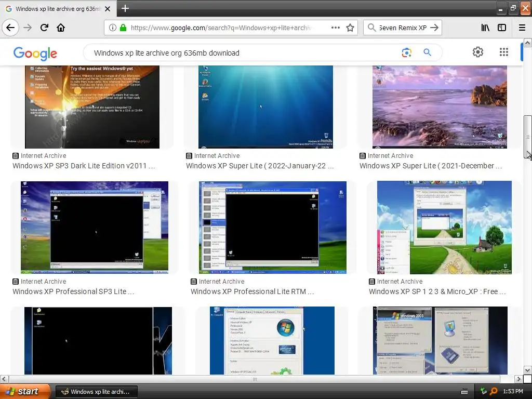The width and height of the screenshot is (532, 399).
Task: Click Internet Archive source above Dark Lite Edition
Action: 39,156
